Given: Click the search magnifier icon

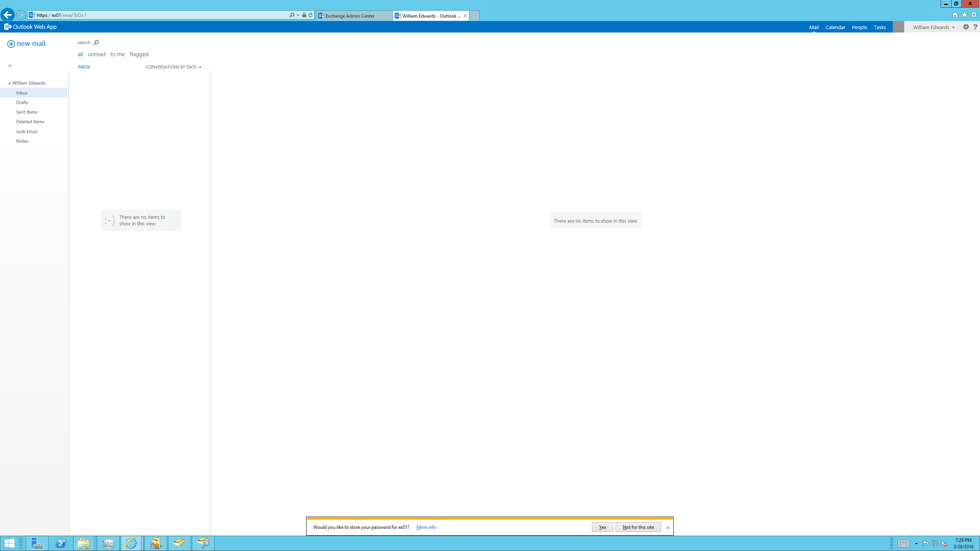Looking at the screenshot, I should point(96,42).
